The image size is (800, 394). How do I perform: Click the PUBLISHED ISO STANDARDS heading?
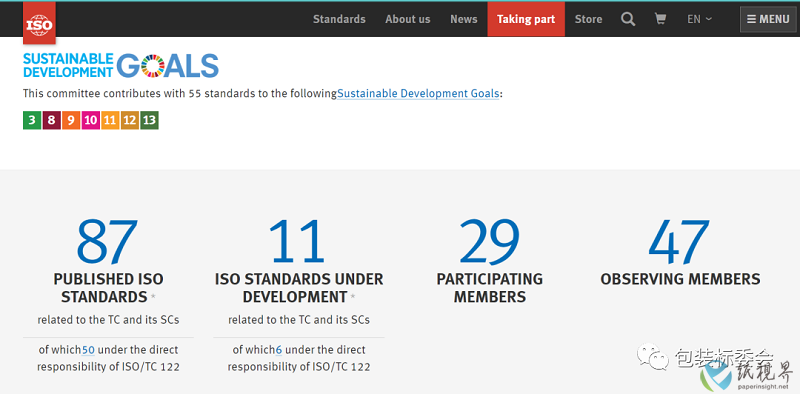pyautogui.click(x=108, y=288)
